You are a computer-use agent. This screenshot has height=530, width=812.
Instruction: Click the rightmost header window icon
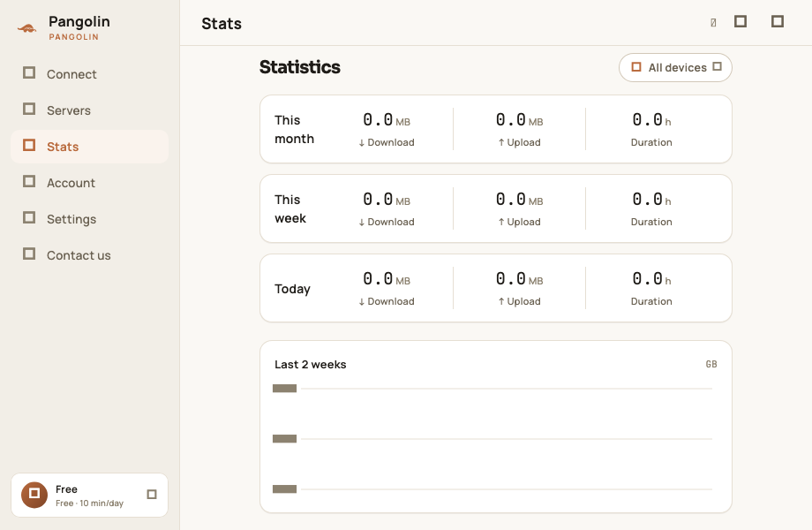pyautogui.click(x=778, y=21)
